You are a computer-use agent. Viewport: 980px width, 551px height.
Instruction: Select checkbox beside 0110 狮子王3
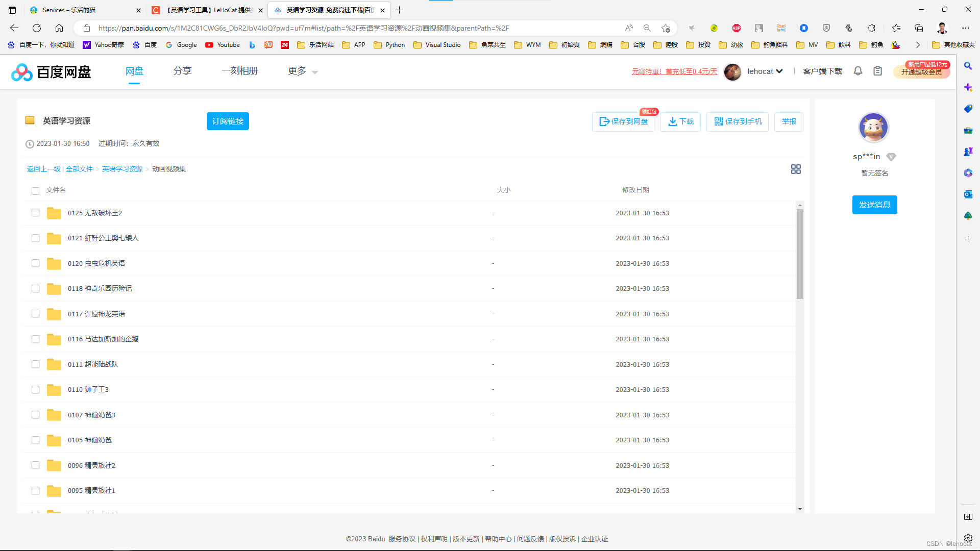tap(35, 389)
